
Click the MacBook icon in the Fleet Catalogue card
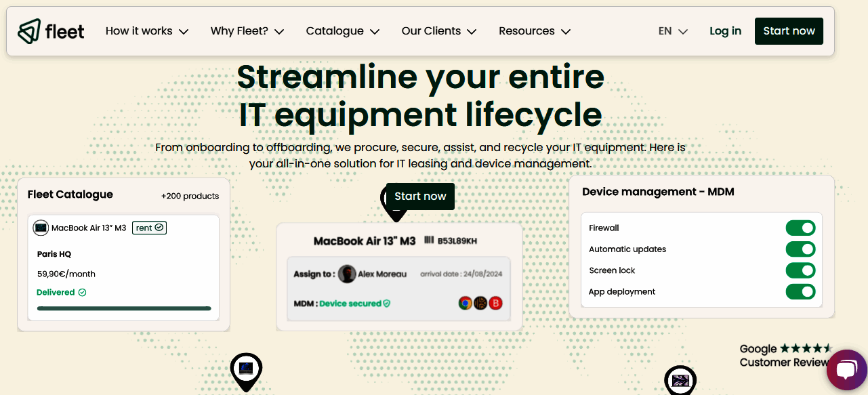41,227
